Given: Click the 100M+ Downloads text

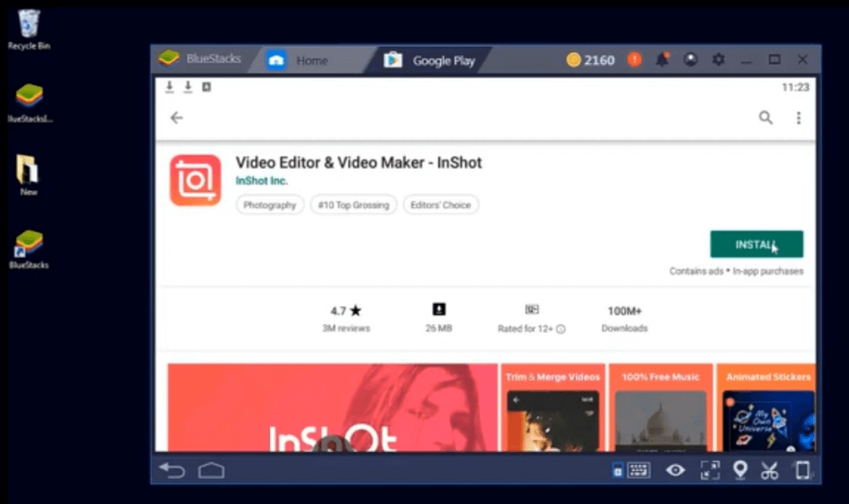Looking at the screenshot, I should click(624, 319).
